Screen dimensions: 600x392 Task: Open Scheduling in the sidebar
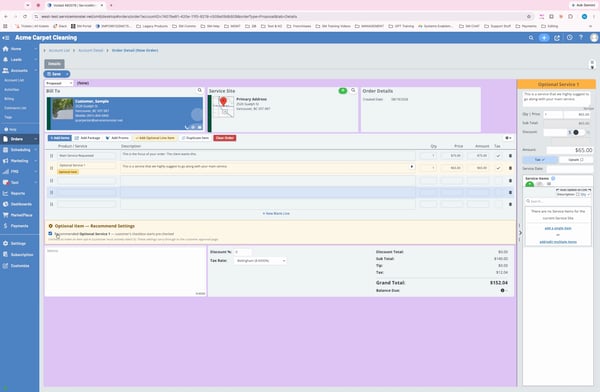click(20, 150)
